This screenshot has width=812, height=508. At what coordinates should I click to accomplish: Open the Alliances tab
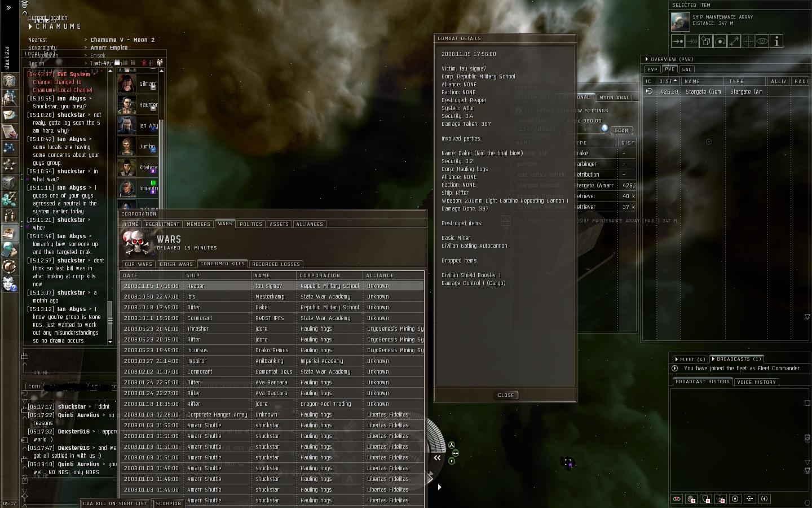(310, 224)
